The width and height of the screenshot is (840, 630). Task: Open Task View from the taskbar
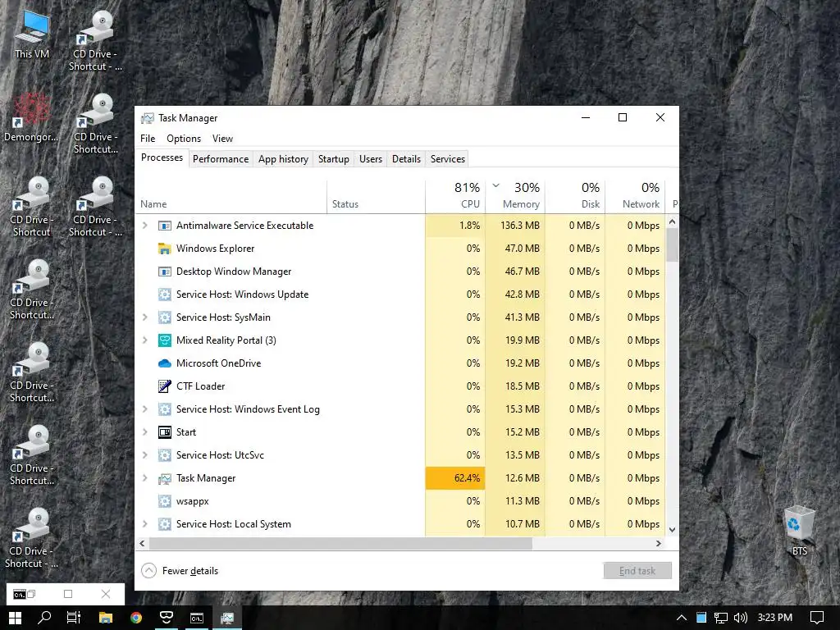[74, 618]
